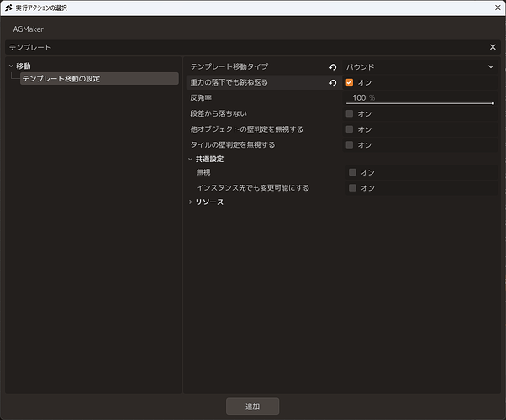
Task: Reset the 重力の落下でも跳ね返る setting
Action: [x=333, y=82]
